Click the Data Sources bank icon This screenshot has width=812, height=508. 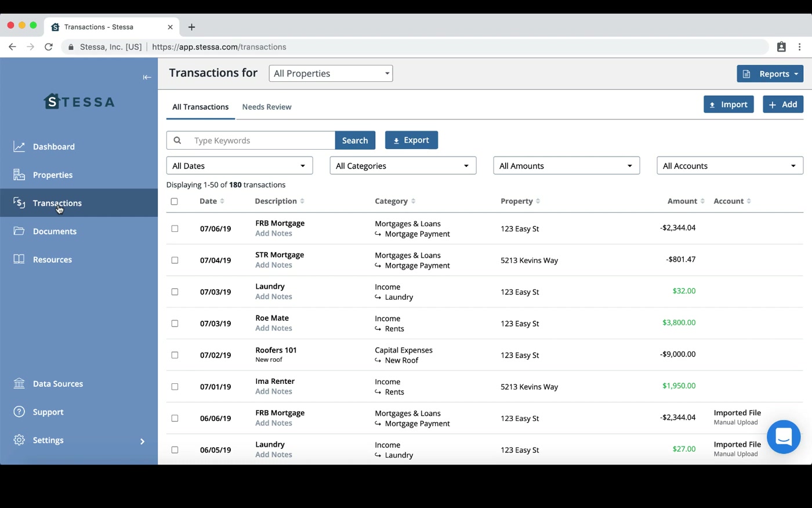(x=19, y=383)
